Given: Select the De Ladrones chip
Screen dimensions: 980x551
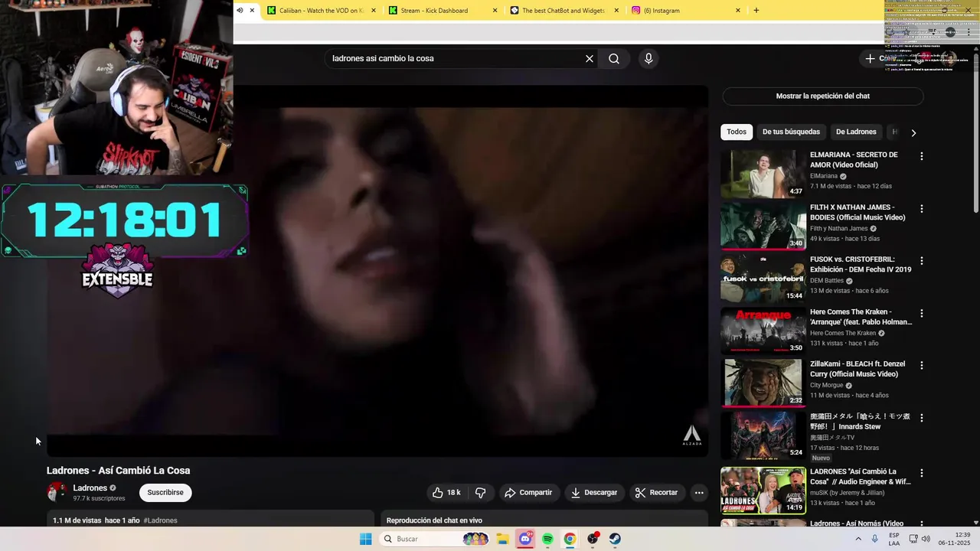Looking at the screenshot, I should click(x=856, y=132).
